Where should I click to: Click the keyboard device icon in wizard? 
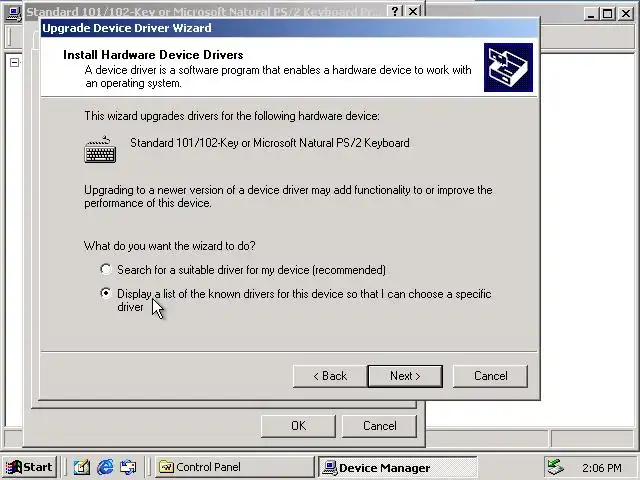100,150
